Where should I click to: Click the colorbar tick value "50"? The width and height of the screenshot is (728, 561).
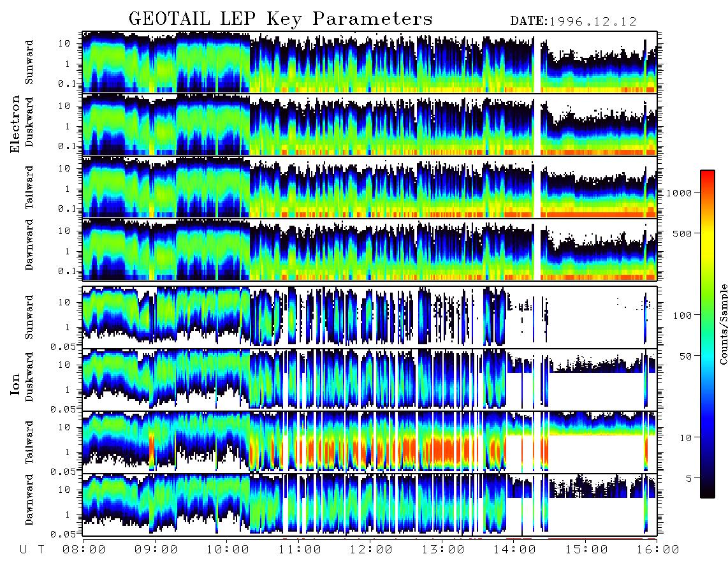point(686,356)
